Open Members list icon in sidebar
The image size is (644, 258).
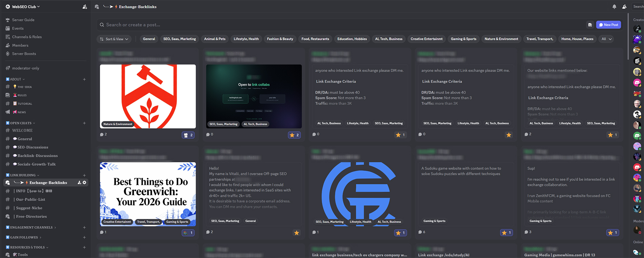7,45
